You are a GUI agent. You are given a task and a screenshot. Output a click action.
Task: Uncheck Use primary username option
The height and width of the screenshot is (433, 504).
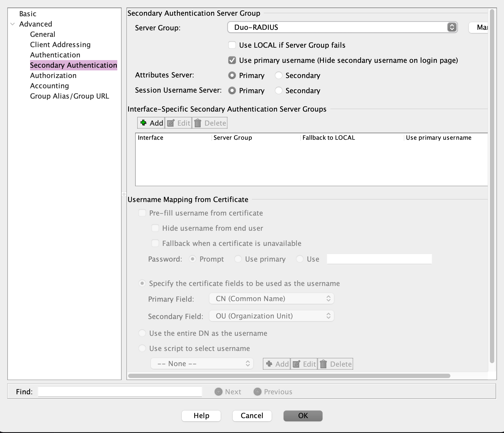click(x=232, y=60)
